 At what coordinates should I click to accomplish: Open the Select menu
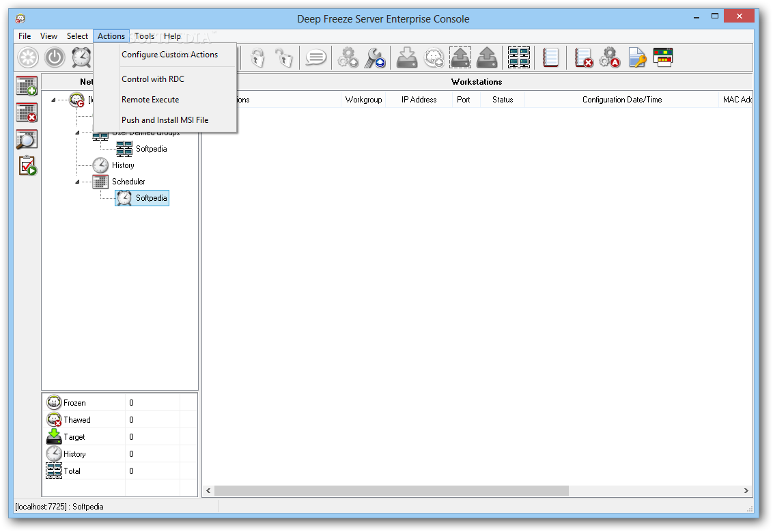tap(77, 36)
